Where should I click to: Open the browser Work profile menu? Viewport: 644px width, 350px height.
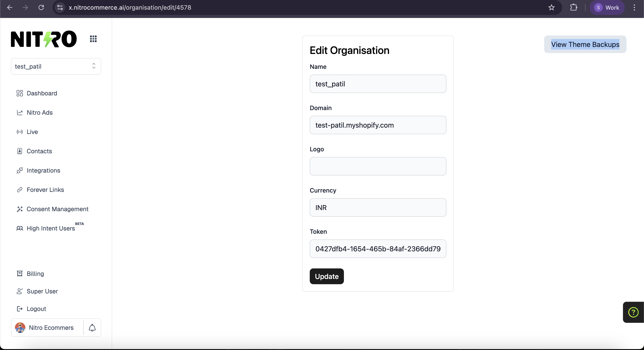tap(607, 7)
